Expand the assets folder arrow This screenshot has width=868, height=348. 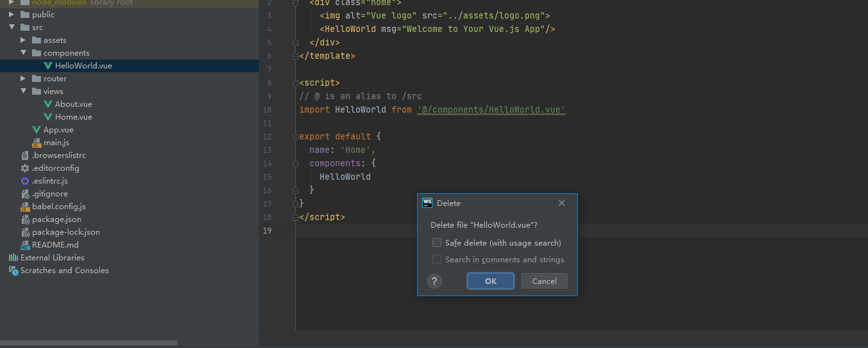(x=24, y=40)
